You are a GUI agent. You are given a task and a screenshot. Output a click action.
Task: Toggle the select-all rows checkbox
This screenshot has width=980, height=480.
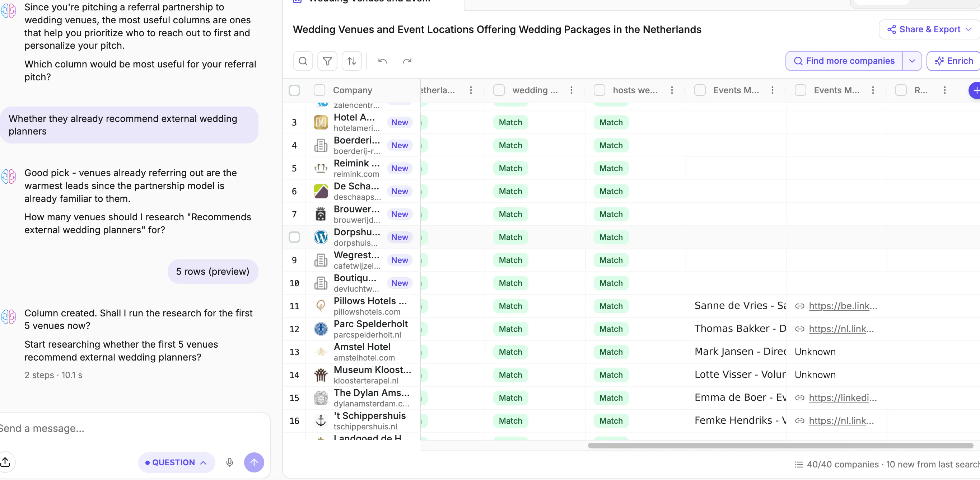click(294, 90)
